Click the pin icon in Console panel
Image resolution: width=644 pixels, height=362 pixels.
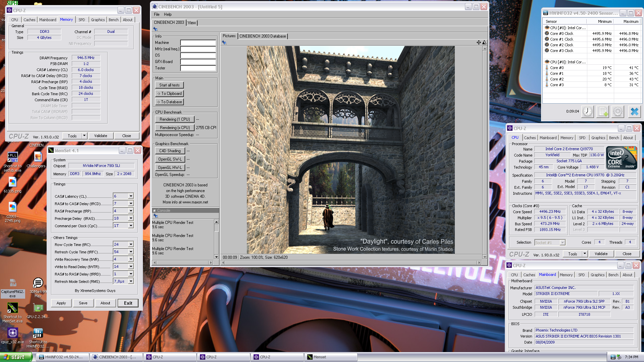click(155, 216)
